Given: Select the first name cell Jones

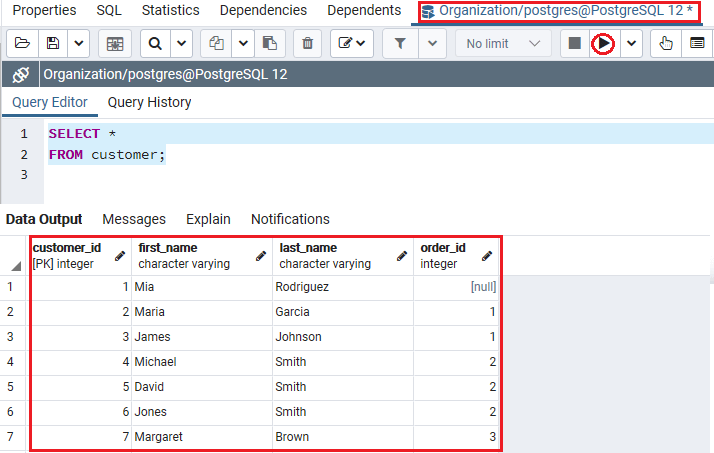Looking at the screenshot, I should 202,412.
